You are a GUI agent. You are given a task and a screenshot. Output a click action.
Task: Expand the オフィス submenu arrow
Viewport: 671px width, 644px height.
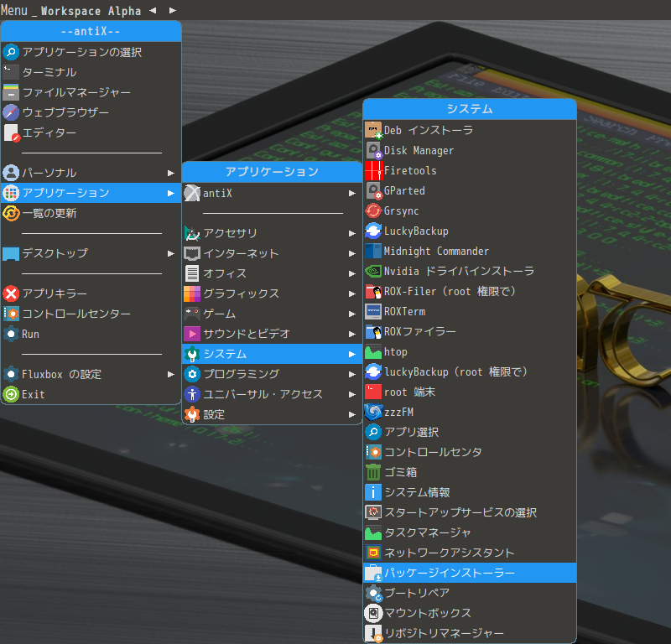coord(351,273)
